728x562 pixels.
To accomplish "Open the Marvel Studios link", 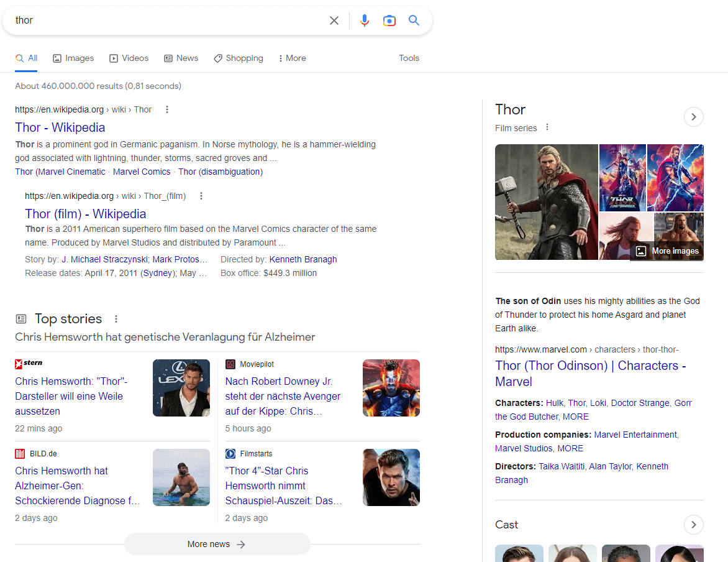I will click(524, 449).
